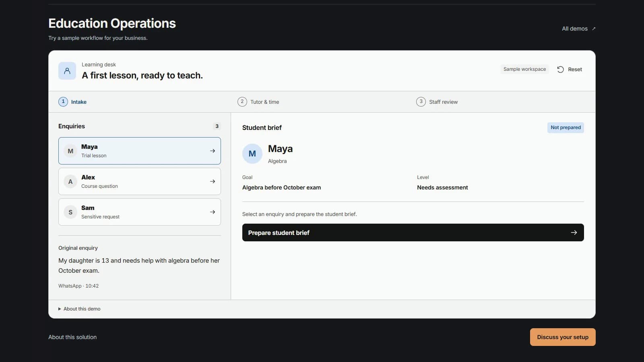The width and height of the screenshot is (644, 362).
Task: Click 'Select an enquiry and prepare' instruction text
Action: [x=299, y=214]
